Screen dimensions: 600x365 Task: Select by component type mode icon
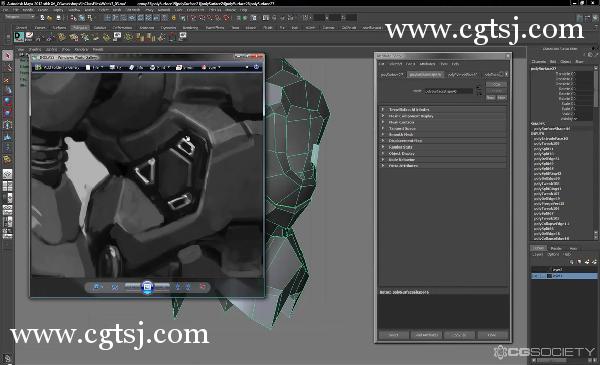tap(90, 18)
